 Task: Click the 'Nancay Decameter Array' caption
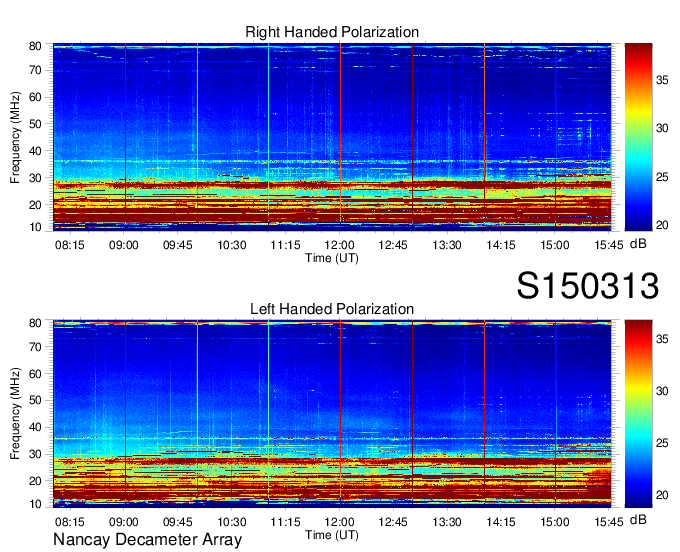[x=147, y=540]
